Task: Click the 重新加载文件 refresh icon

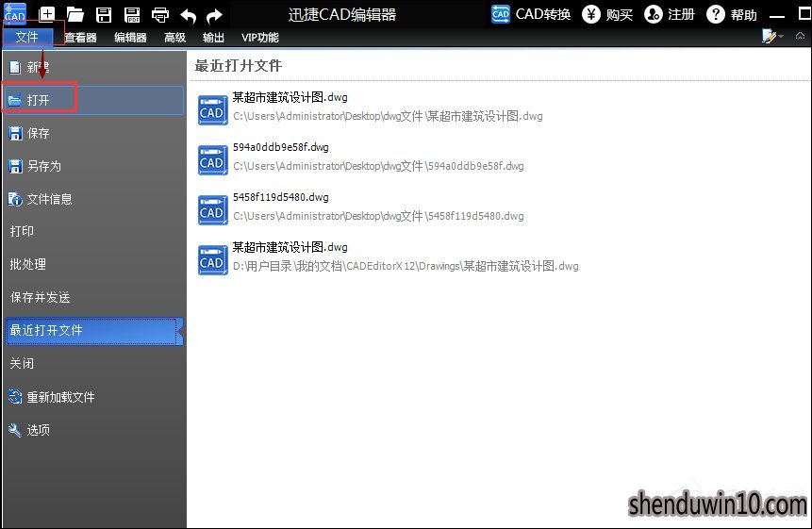Action: (15, 397)
